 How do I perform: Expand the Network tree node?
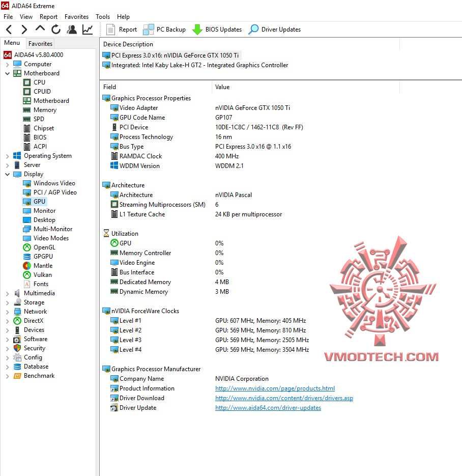[7, 312]
